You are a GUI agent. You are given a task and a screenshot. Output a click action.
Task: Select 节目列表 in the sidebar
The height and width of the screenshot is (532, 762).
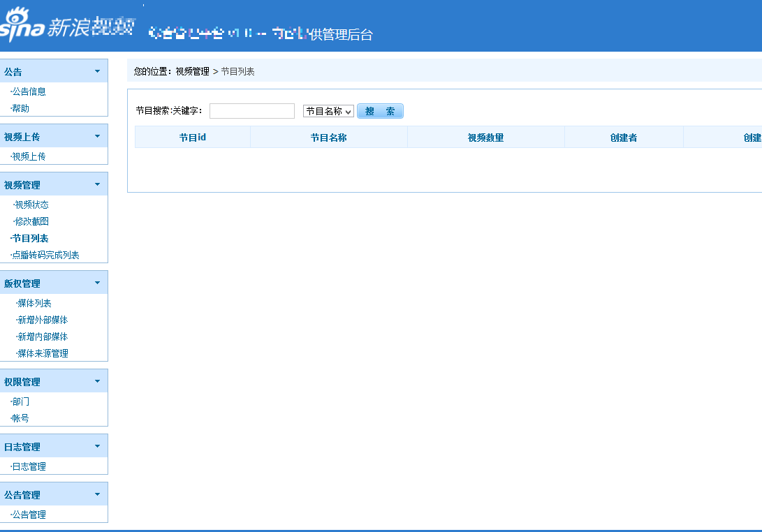[x=30, y=238]
